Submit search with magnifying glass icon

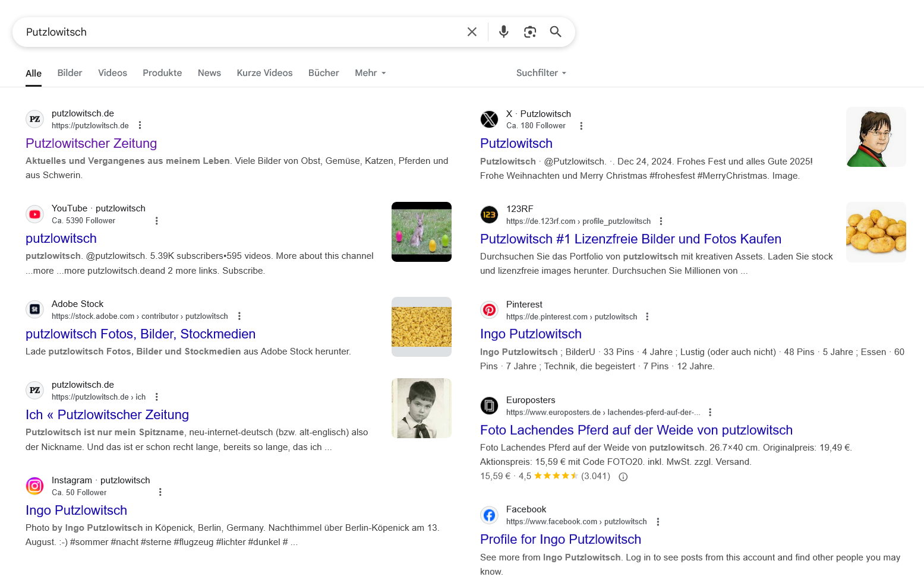click(x=556, y=32)
